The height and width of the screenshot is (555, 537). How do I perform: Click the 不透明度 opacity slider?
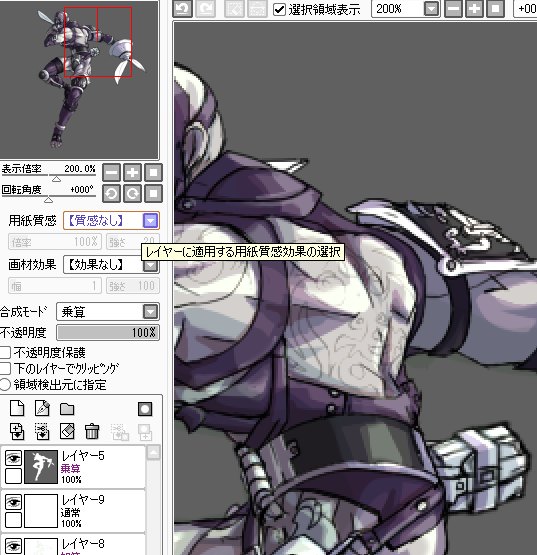click(108, 333)
